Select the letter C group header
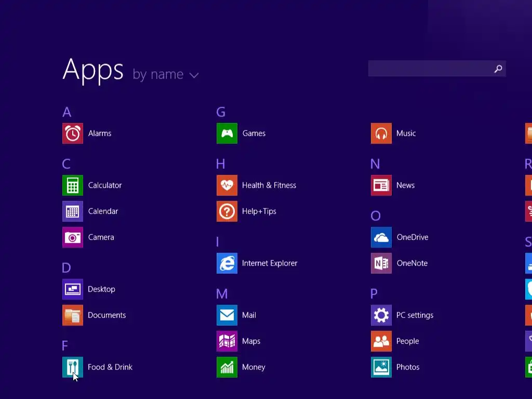Viewport: 532px width, 399px height. 66,164
